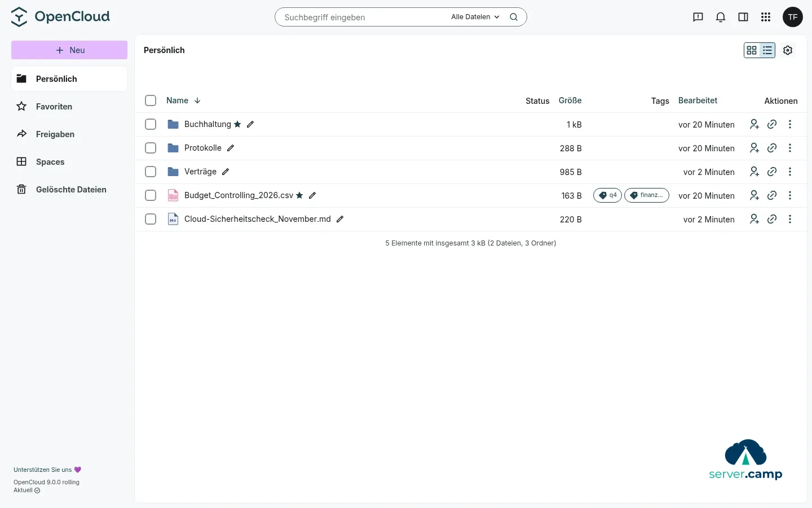Open the Alle Dateien search scope dropdown

point(475,17)
